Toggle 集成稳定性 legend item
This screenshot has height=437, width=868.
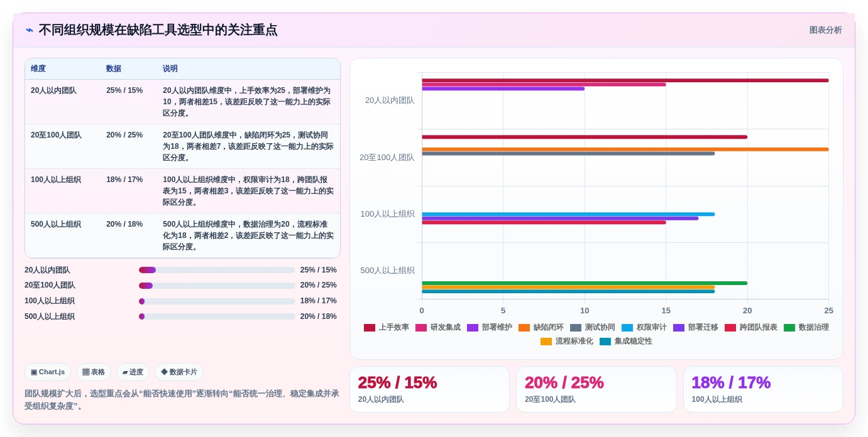click(626, 342)
